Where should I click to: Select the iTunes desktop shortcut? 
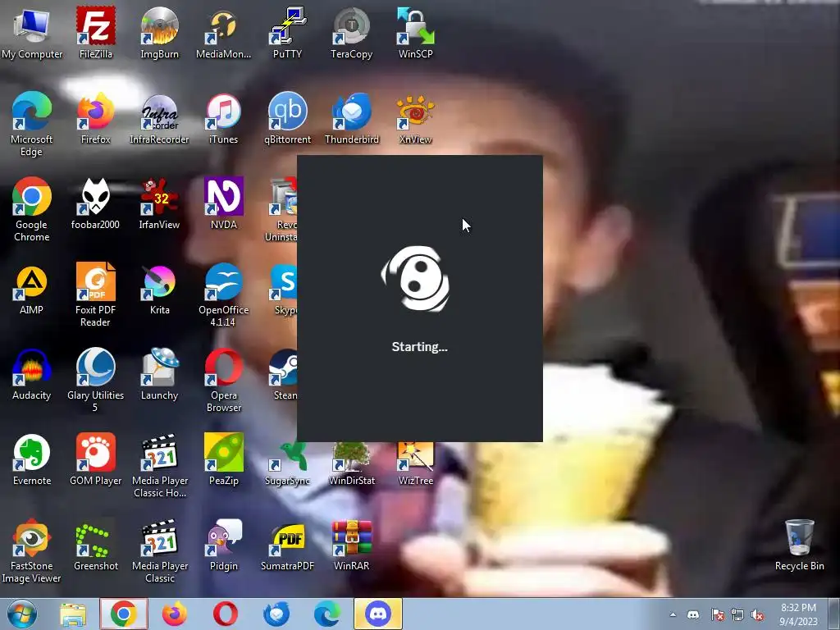click(x=223, y=118)
